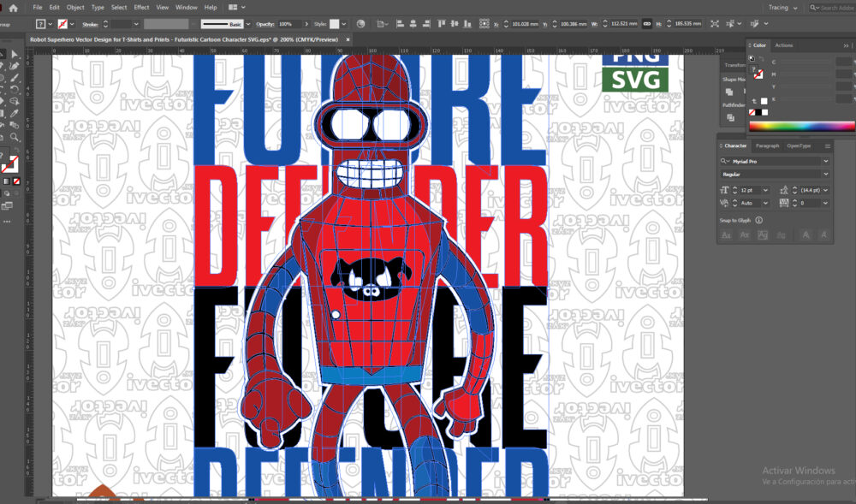Toggle constrain width and height proportions

click(x=647, y=24)
